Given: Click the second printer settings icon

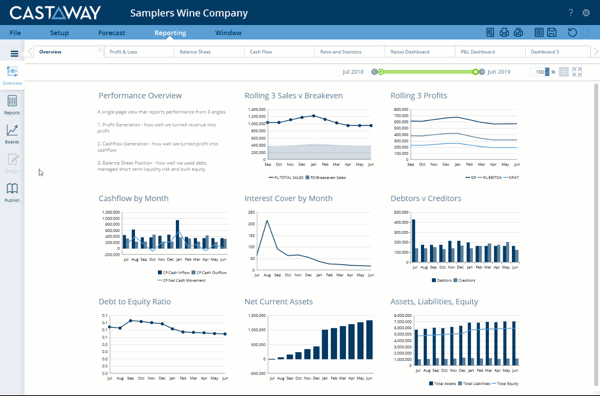Looking at the screenshot, I should pos(518,33).
